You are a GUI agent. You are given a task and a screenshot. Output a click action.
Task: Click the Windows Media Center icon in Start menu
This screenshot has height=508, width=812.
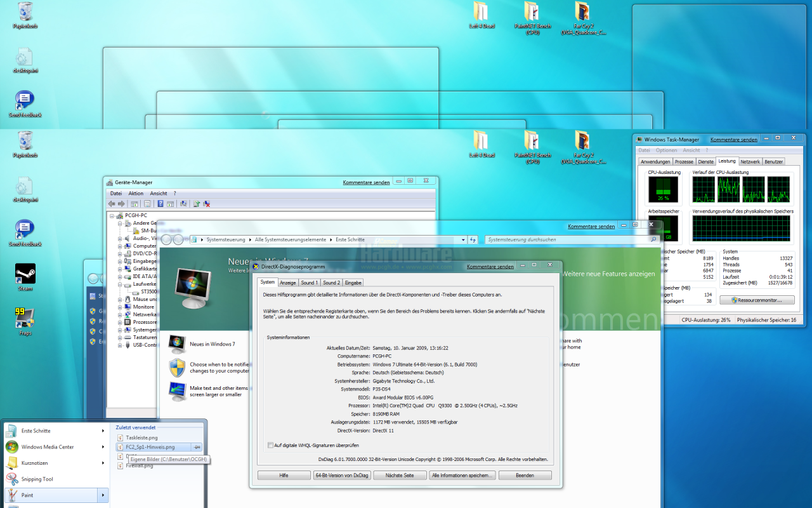tap(12, 446)
